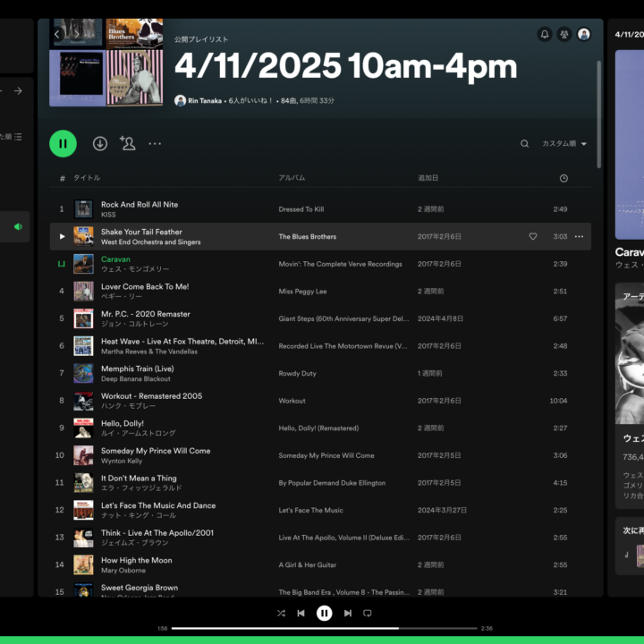Click the sidebar forward arrow
The height and width of the screenshot is (644, 644).
[x=18, y=90]
